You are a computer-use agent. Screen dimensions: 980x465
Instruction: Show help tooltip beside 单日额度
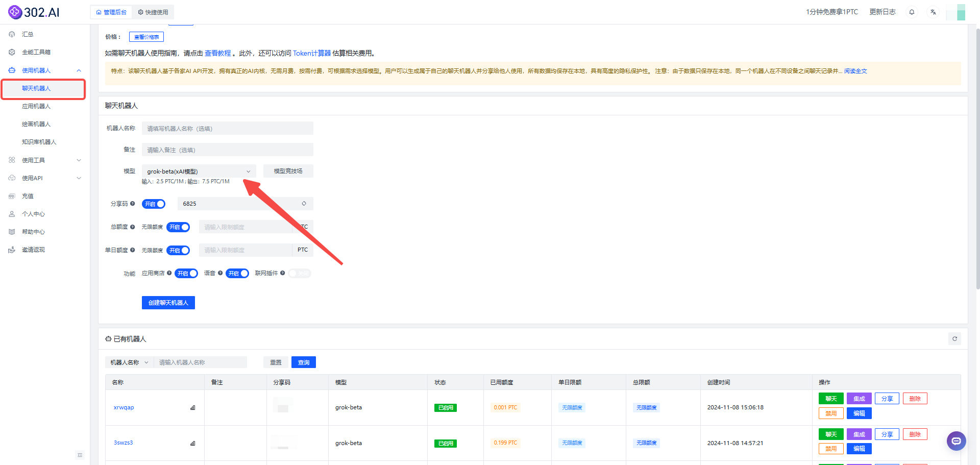[132, 250]
